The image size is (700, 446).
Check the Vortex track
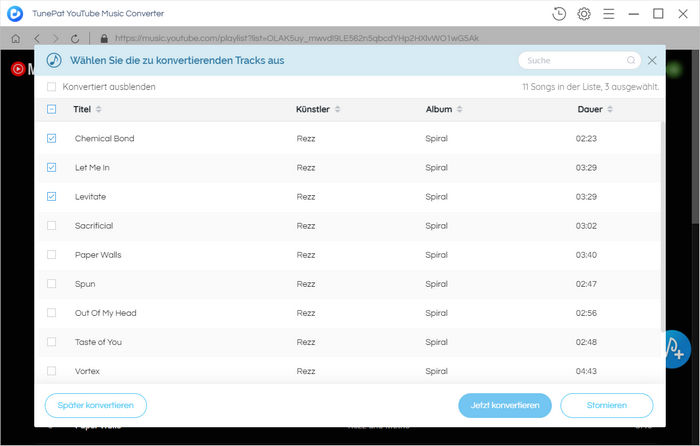(52, 371)
